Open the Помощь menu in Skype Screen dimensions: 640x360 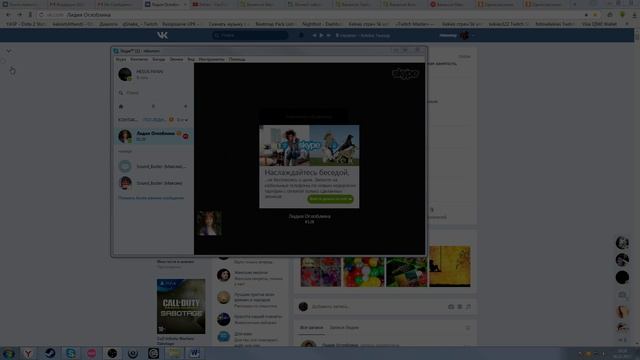tap(237, 59)
